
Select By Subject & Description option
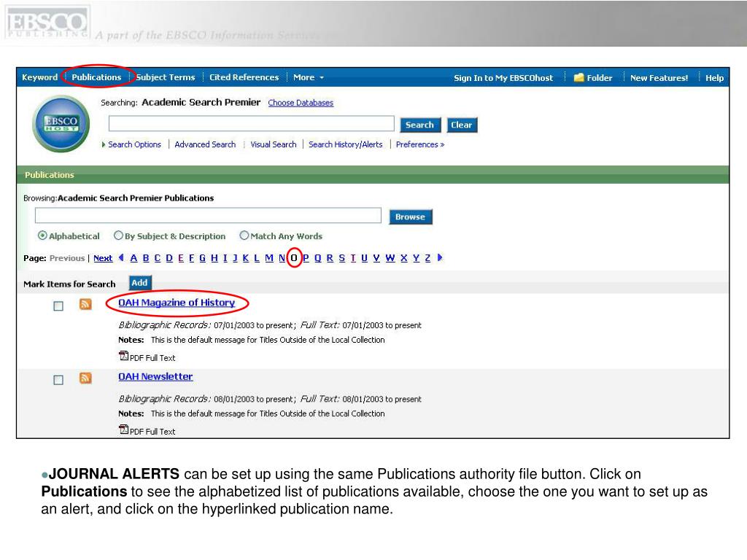coord(118,236)
